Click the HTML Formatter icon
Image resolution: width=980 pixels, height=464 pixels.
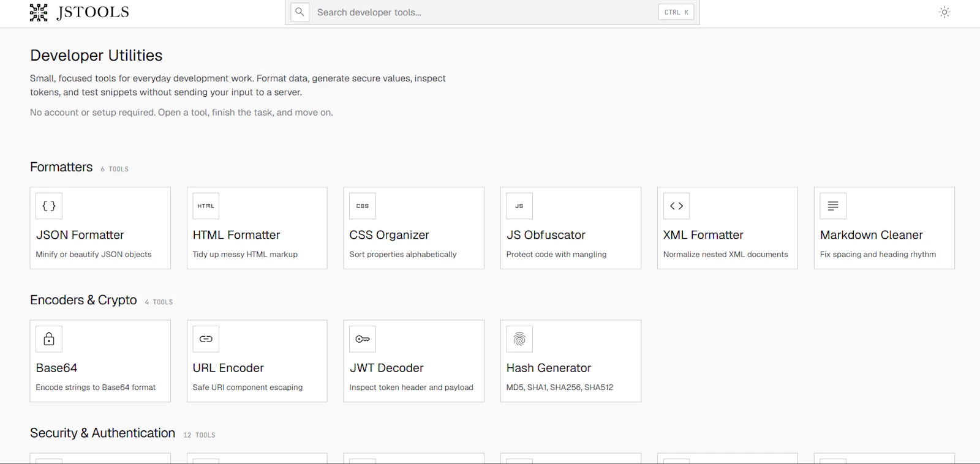click(206, 206)
